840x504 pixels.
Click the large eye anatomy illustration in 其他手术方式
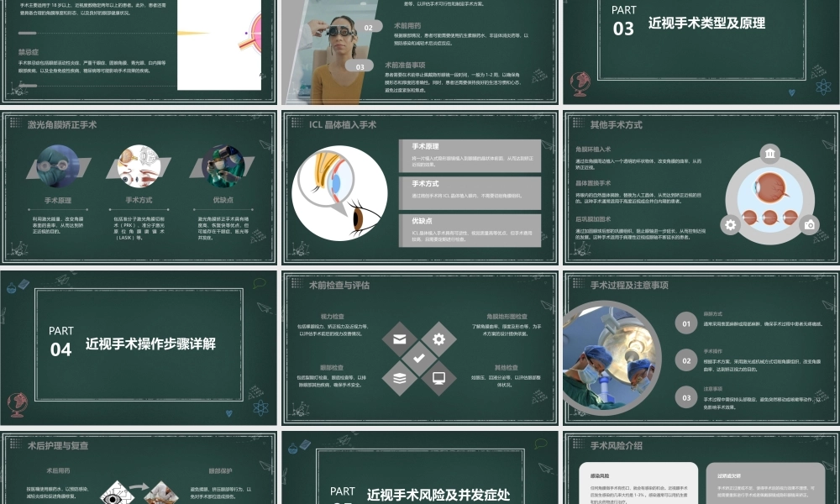pos(769,190)
